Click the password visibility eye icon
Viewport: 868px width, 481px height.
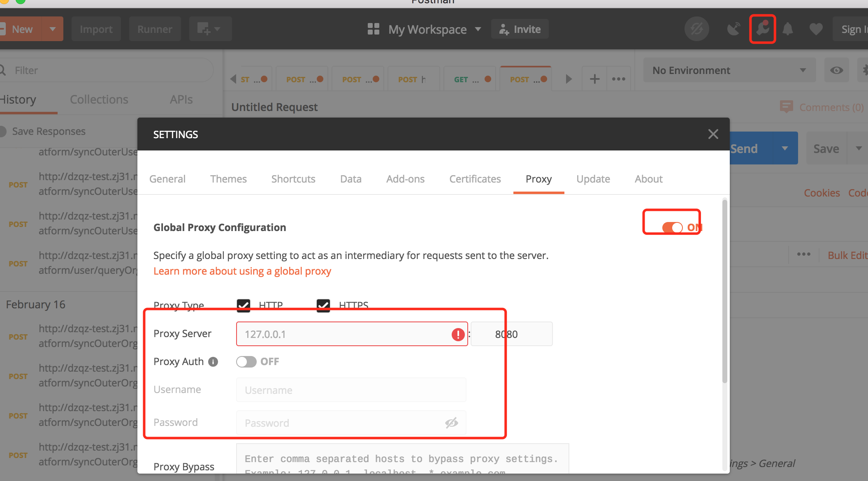(451, 423)
